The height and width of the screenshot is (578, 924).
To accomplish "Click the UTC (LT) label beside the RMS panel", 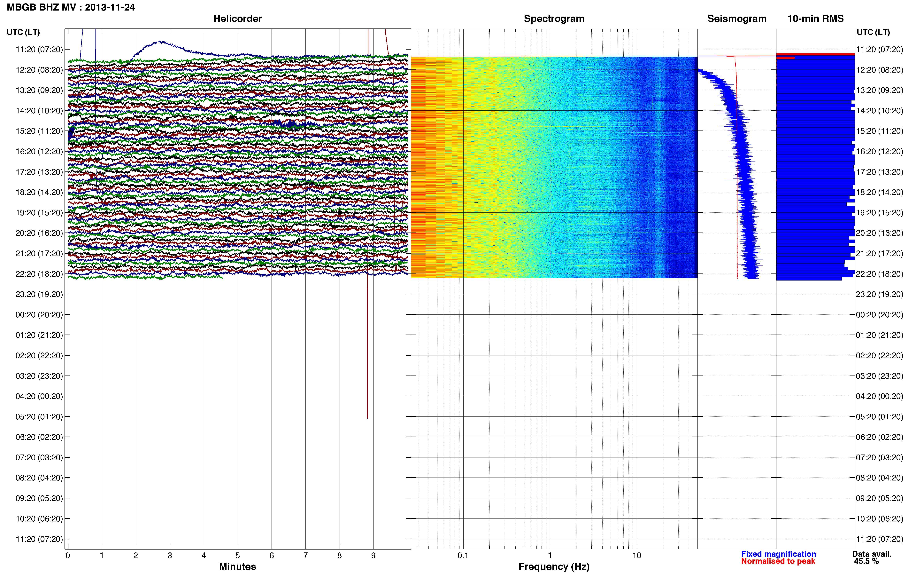I will click(873, 32).
